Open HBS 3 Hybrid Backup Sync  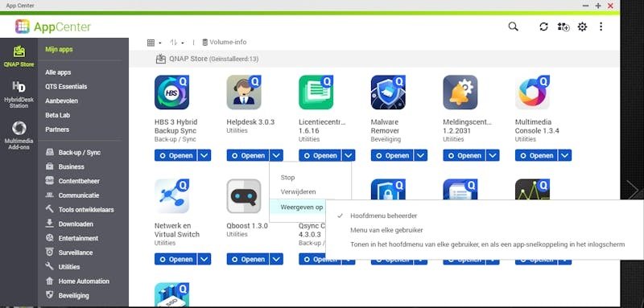[x=175, y=155]
